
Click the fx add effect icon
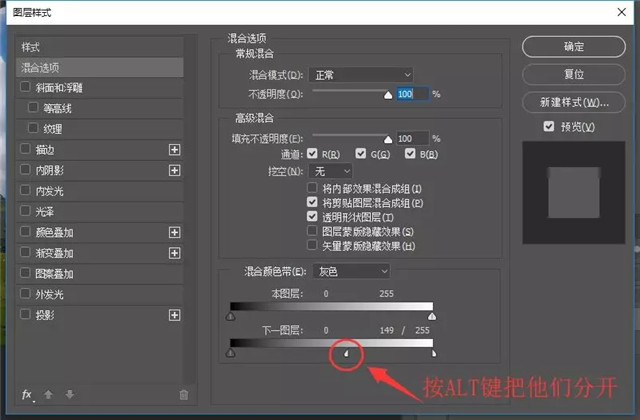pos(27,395)
